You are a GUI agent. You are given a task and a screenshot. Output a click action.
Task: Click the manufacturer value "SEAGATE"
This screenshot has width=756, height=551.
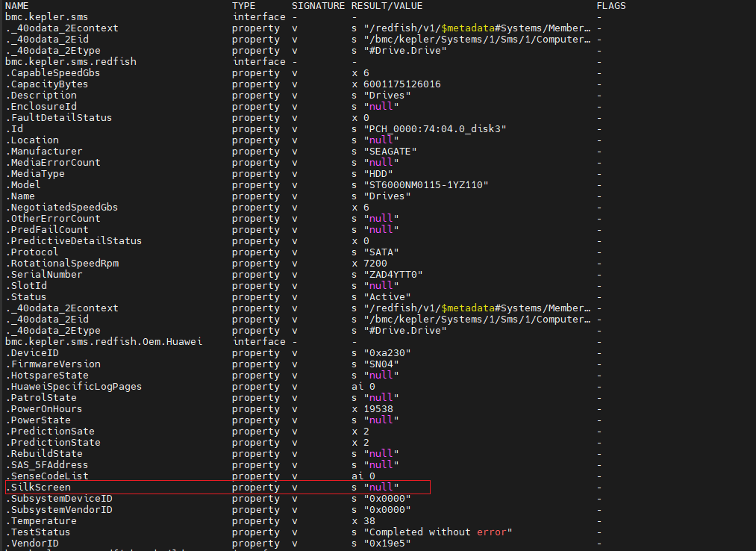coord(390,152)
